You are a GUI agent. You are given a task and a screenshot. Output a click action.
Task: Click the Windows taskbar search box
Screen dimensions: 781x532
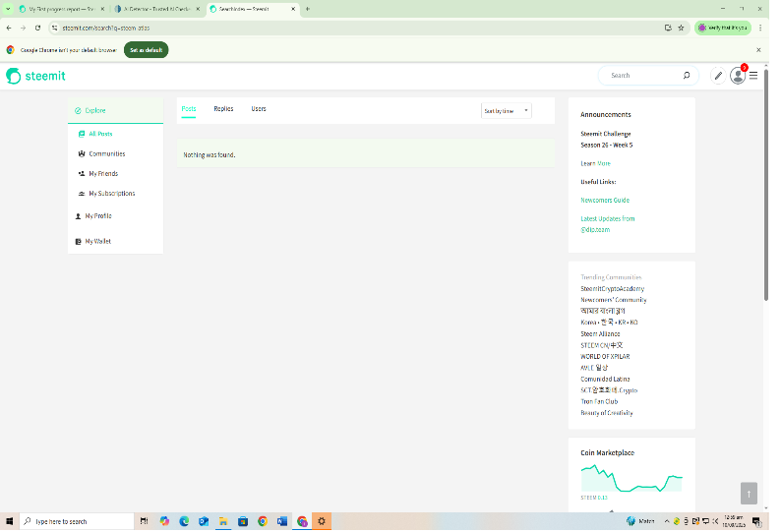[x=77, y=521]
